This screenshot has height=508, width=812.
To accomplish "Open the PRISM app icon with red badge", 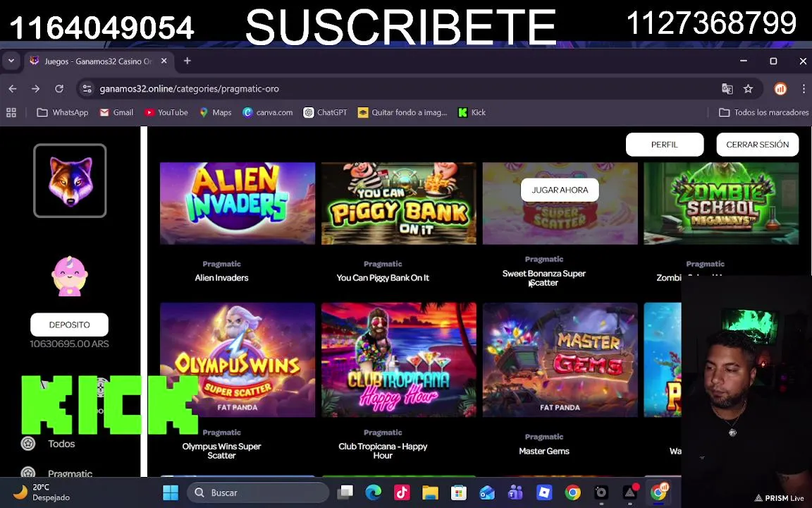I will point(631,492).
